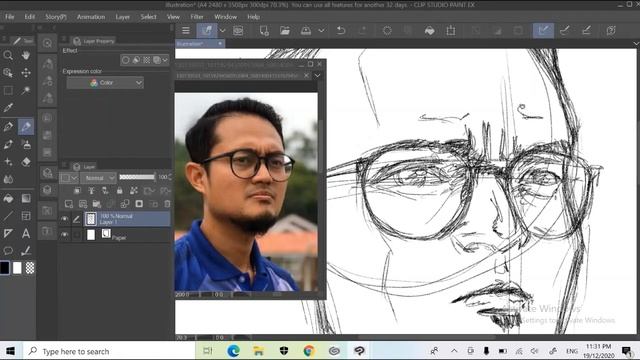Toggle Snap to grid button
Viewport: 640px width, 360px height.
[x=586, y=31]
